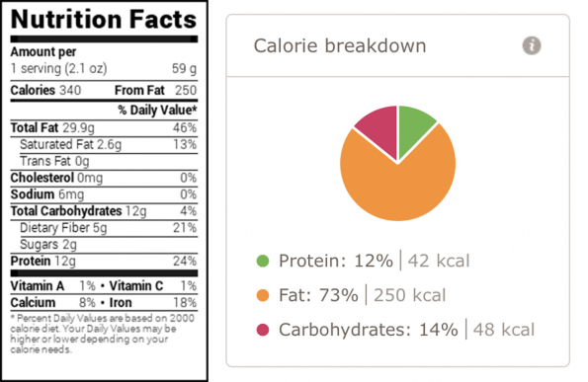
Task: Click the Total Fat 29.9g row
Action: click(x=104, y=128)
